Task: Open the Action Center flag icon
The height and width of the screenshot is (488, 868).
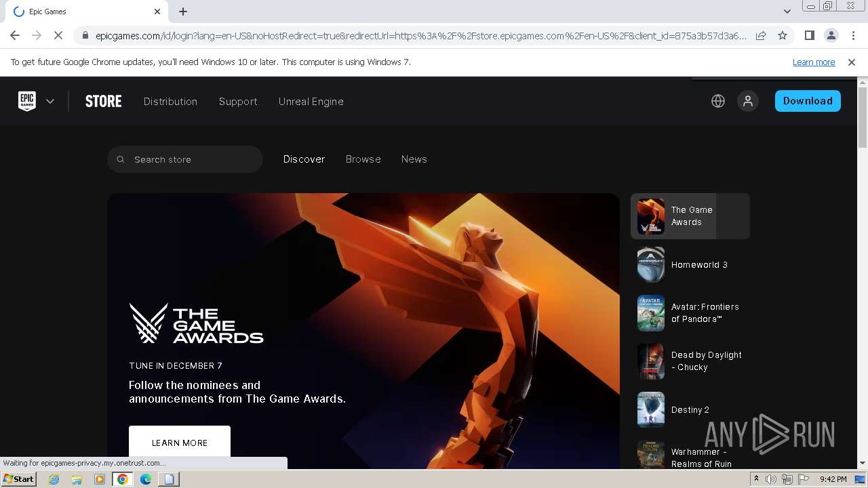Action: [x=803, y=479]
